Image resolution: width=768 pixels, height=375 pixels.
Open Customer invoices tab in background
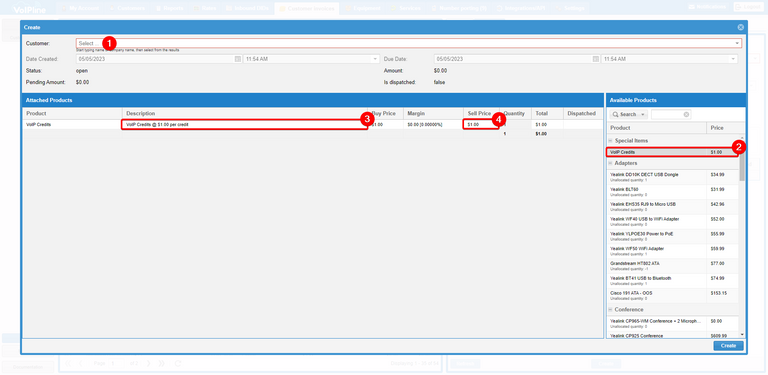coord(307,8)
